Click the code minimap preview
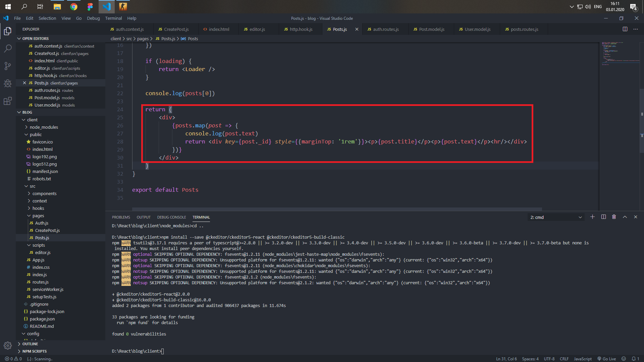The width and height of the screenshot is (644, 362). (x=620, y=54)
